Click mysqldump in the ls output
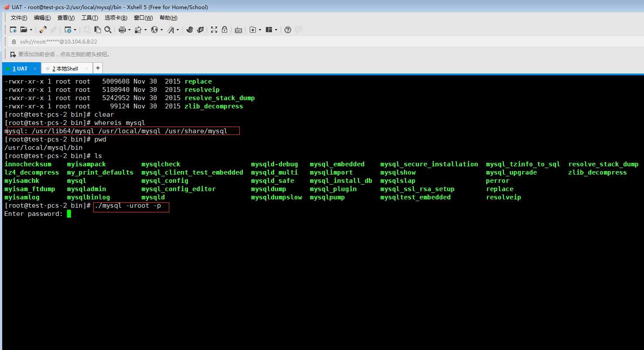 pyautogui.click(x=268, y=189)
